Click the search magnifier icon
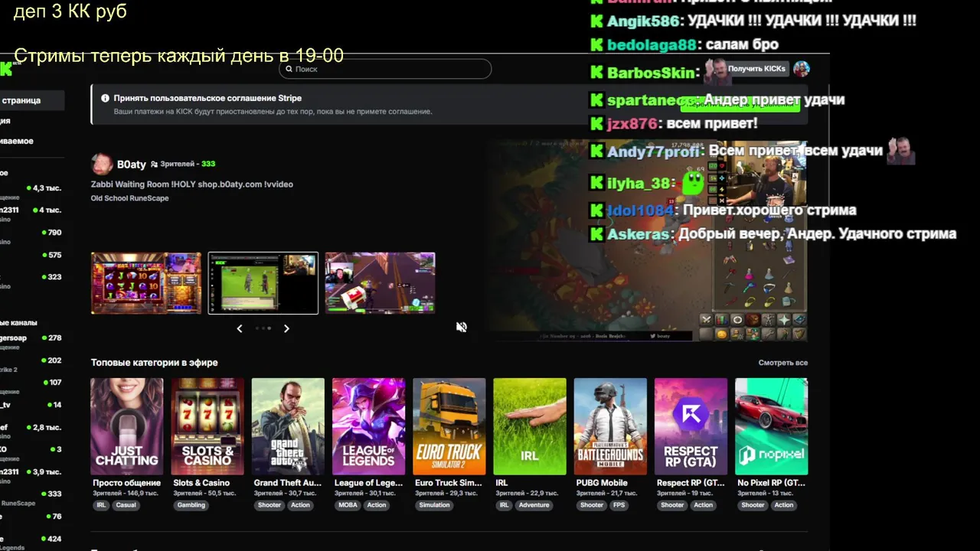 tap(289, 69)
